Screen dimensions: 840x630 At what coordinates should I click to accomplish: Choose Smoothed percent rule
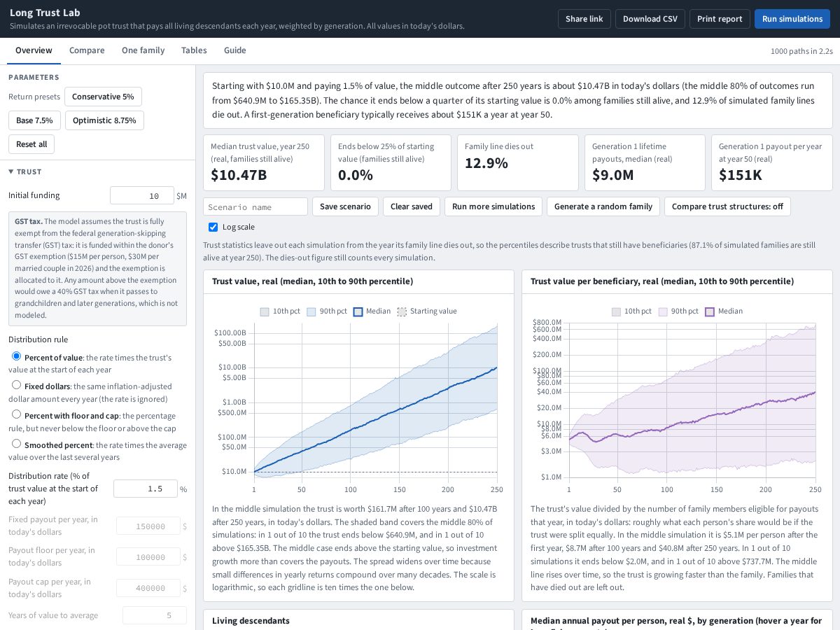coord(17,444)
